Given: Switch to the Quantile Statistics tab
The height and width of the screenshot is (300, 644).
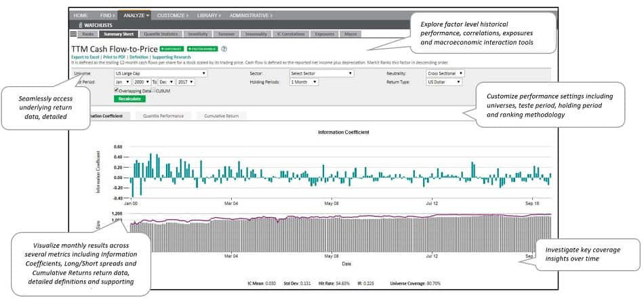Looking at the screenshot, I should click(161, 34).
